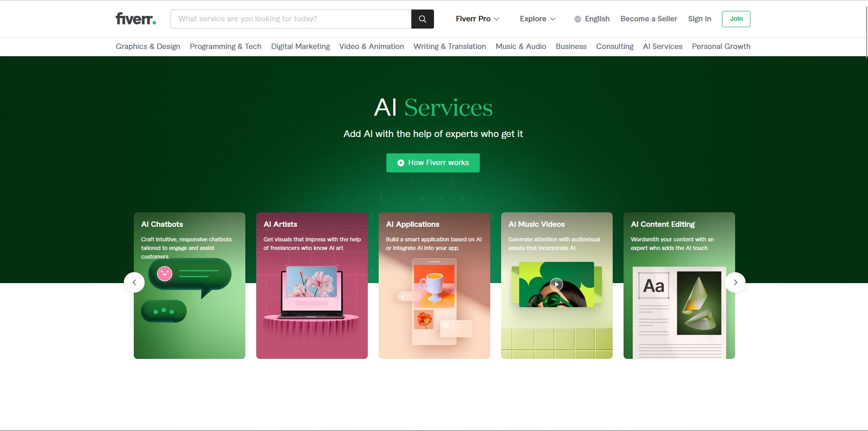868x431 pixels.
Task: Open the AI Chatbots card
Action: click(x=190, y=285)
